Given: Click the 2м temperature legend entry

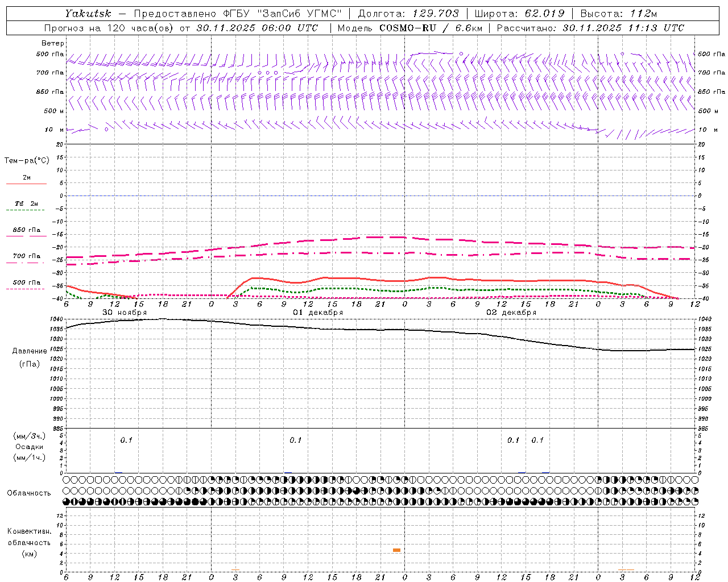Looking at the screenshot, I should pos(27,177).
